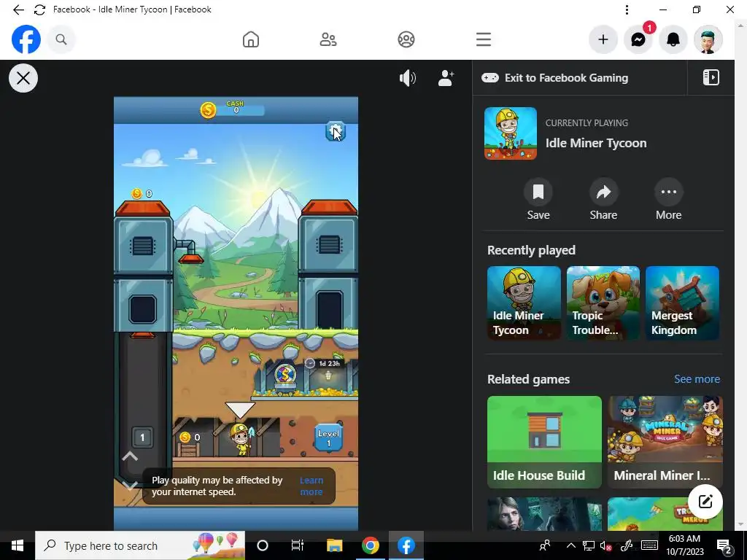Click the warehouse building on right
The width and height of the screenshot is (747, 560).
pos(328,265)
